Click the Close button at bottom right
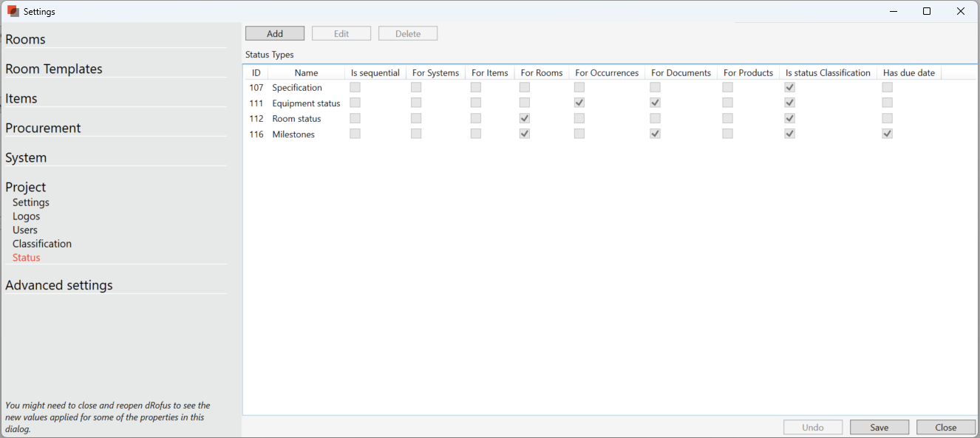 [945, 428]
